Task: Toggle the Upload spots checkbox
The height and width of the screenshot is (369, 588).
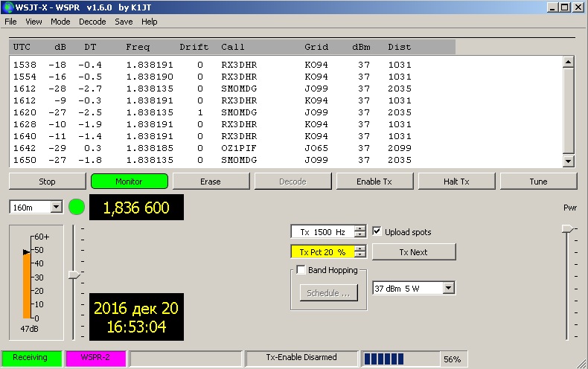Action: point(377,231)
